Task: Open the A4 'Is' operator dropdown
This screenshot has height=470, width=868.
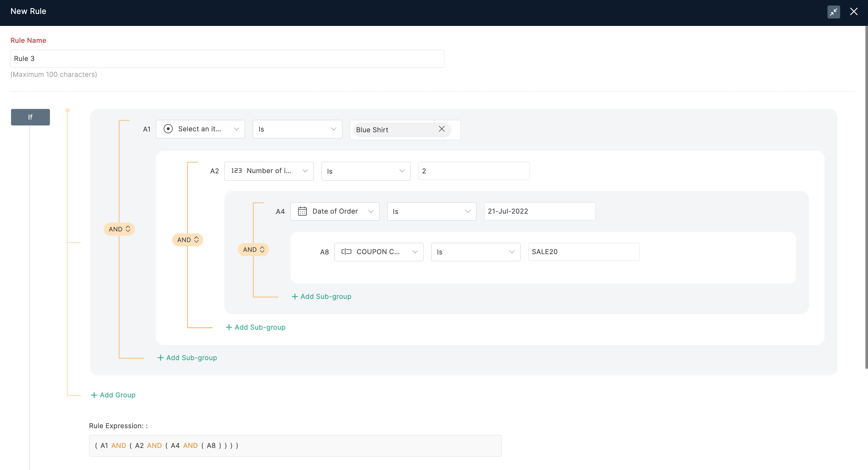Action: tap(432, 211)
